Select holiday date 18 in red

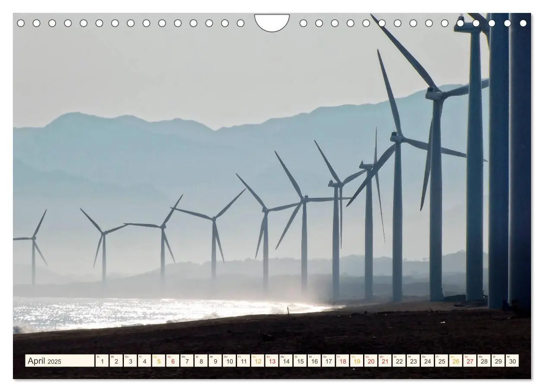[342, 361]
